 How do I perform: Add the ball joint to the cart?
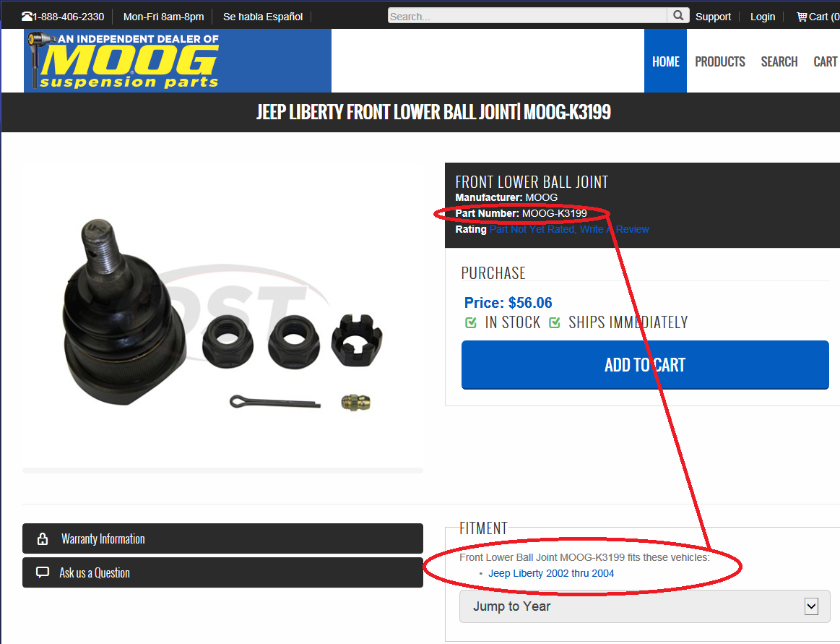click(645, 364)
